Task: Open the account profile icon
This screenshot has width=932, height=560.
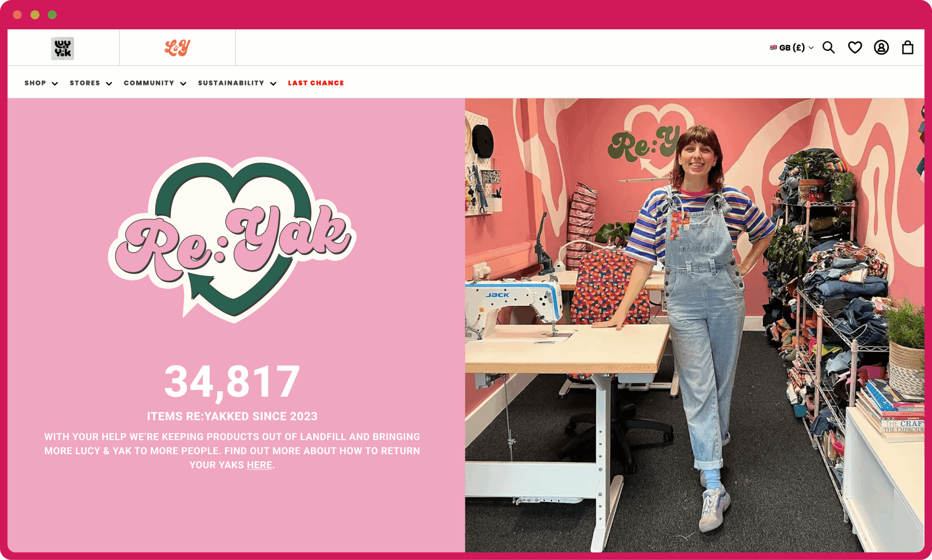Action: click(881, 48)
